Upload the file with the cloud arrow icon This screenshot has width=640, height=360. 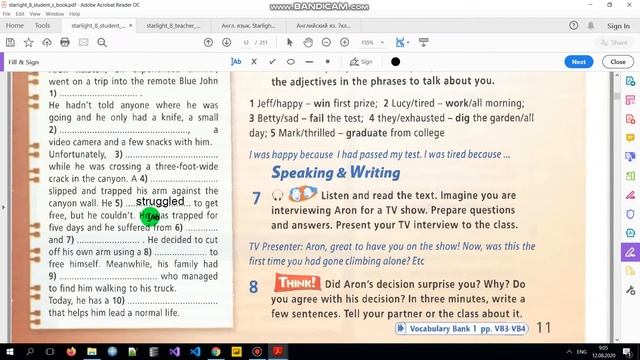coord(47,42)
